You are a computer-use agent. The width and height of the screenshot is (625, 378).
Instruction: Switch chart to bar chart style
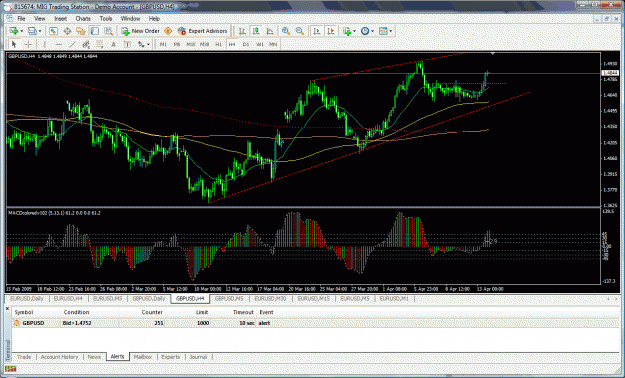[242, 31]
